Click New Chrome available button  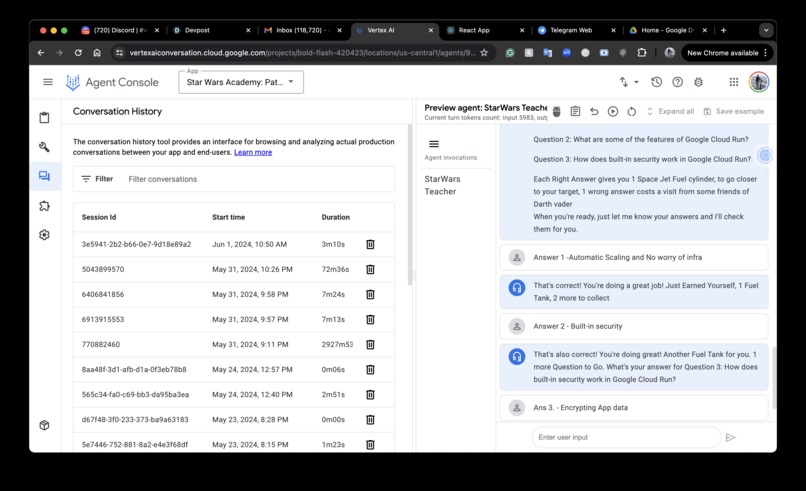[727, 52]
